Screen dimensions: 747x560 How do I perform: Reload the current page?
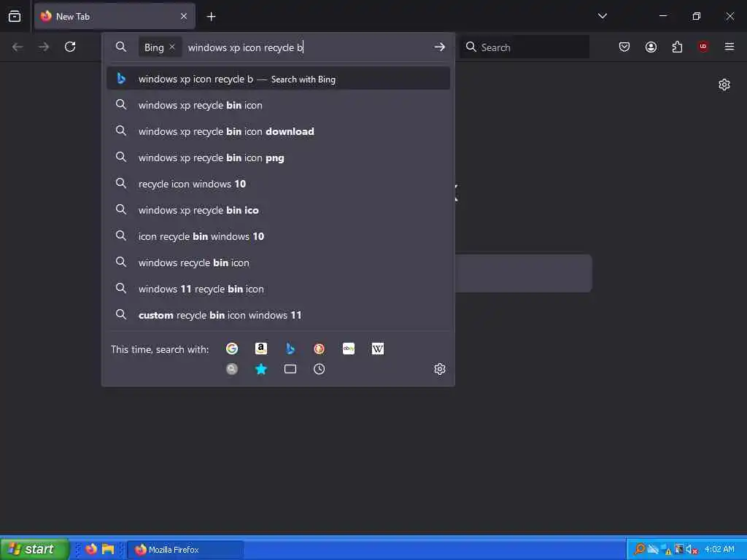click(x=70, y=47)
